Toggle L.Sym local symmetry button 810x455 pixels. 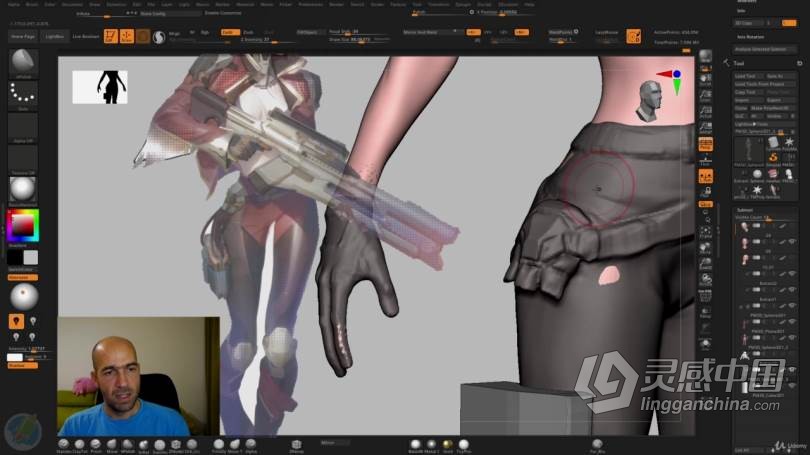(x=705, y=177)
